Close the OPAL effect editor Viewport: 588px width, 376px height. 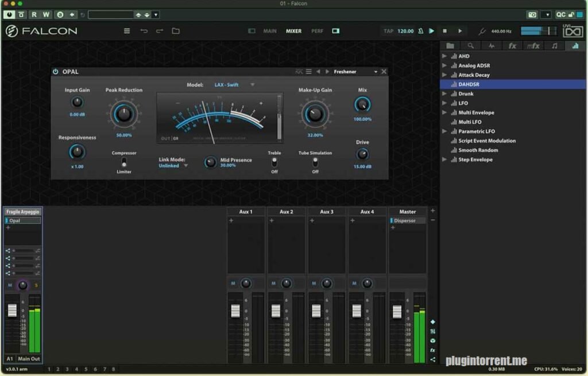pos(384,72)
